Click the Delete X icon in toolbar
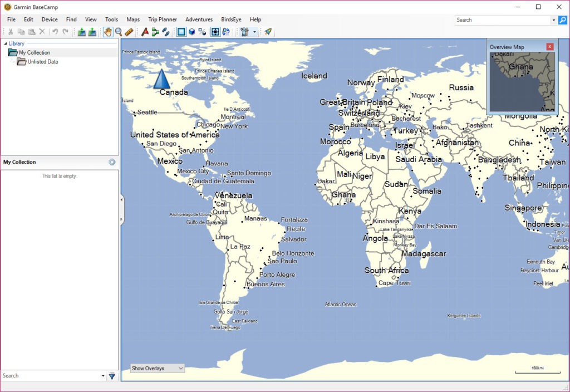The height and width of the screenshot is (392, 570). point(42,32)
